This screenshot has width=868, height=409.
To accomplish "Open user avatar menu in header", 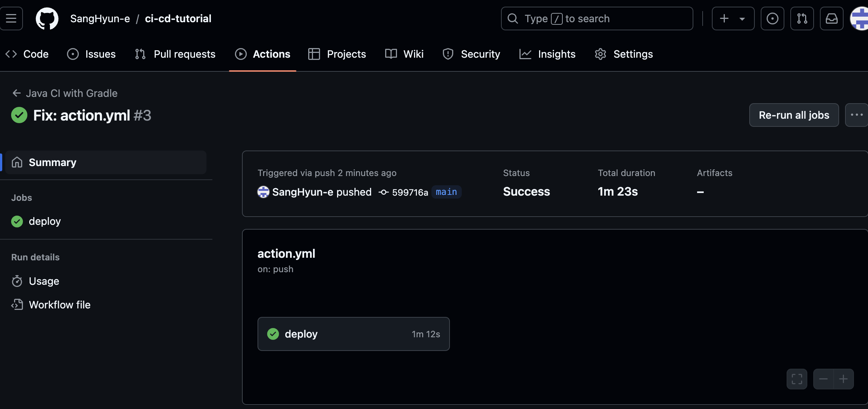I will (x=860, y=18).
